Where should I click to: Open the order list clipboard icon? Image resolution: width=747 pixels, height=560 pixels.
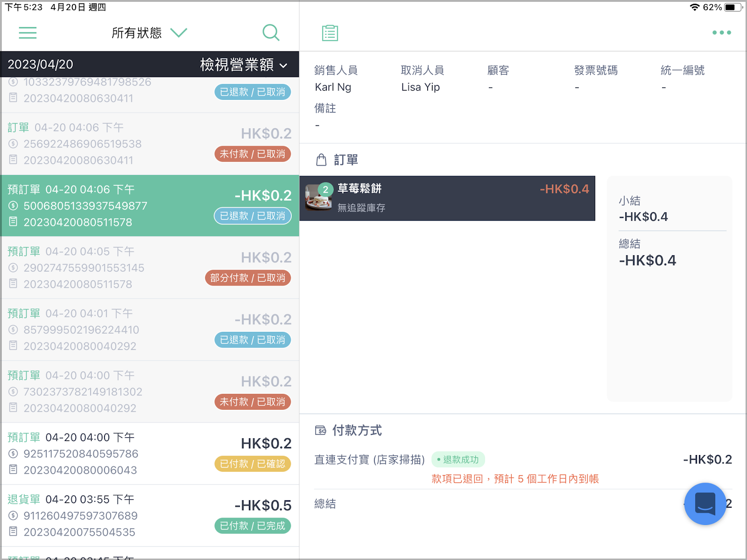[x=330, y=33]
